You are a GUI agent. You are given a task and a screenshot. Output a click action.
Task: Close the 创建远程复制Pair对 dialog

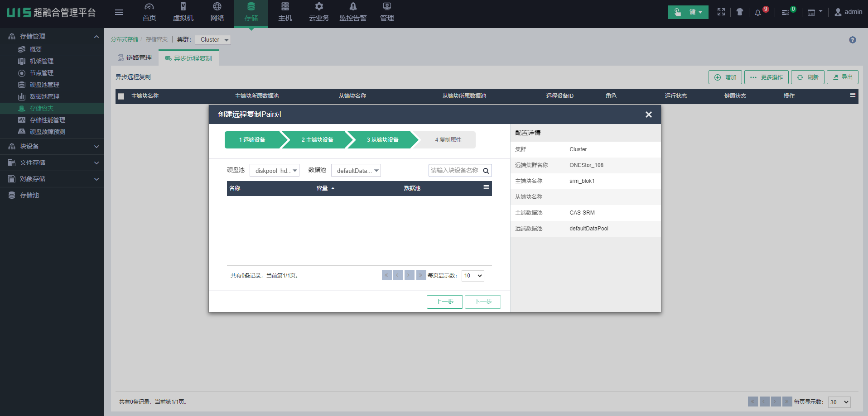pyautogui.click(x=649, y=115)
